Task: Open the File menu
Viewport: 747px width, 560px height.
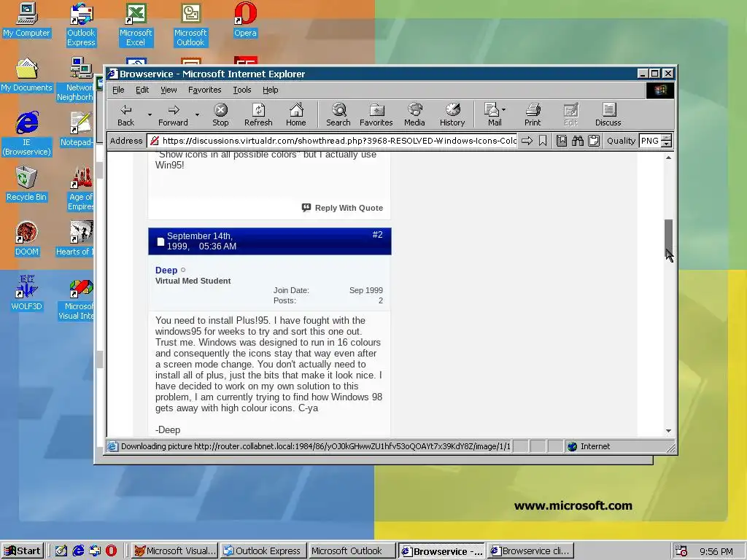Action: tap(118, 90)
